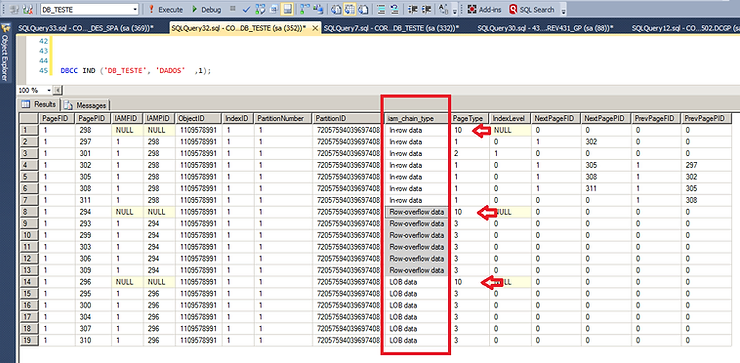Click the scroll-left arrow beside the zoom box
Viewport: 740px width, 363px height.
click(58, 90)
